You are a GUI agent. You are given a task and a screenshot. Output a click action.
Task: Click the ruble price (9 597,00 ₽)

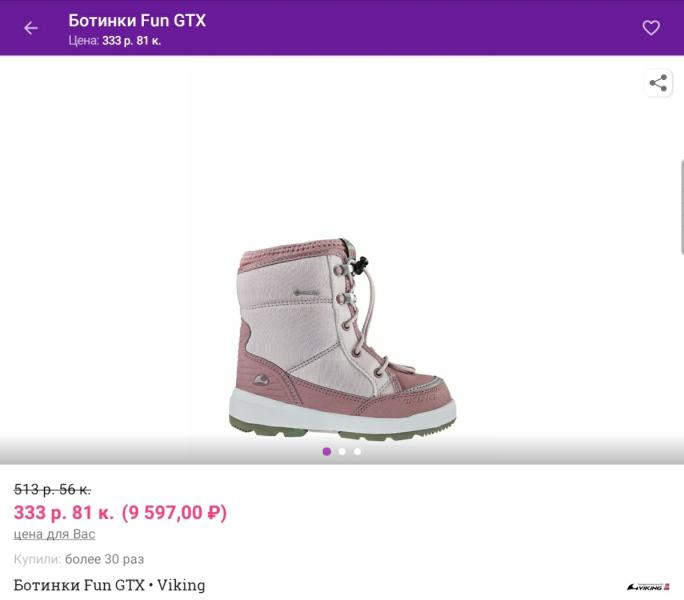click(174, 512)
